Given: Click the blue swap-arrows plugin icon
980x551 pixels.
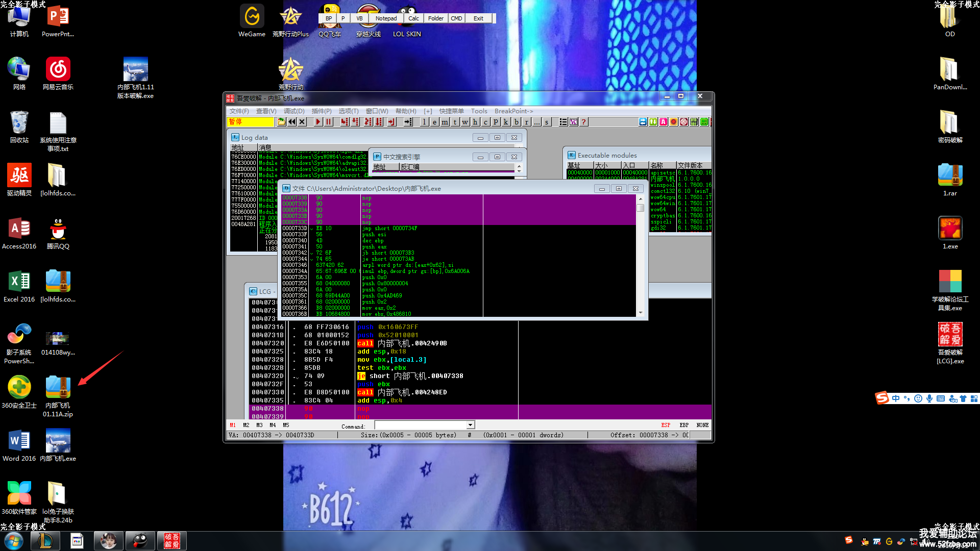Looking at the screenshot, I should (643, 122).
